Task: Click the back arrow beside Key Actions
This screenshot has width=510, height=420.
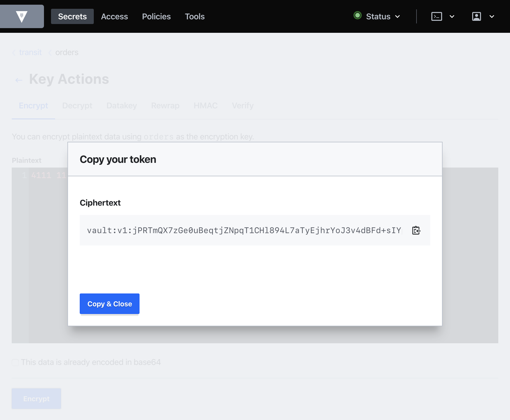Action: click(18, 80)
